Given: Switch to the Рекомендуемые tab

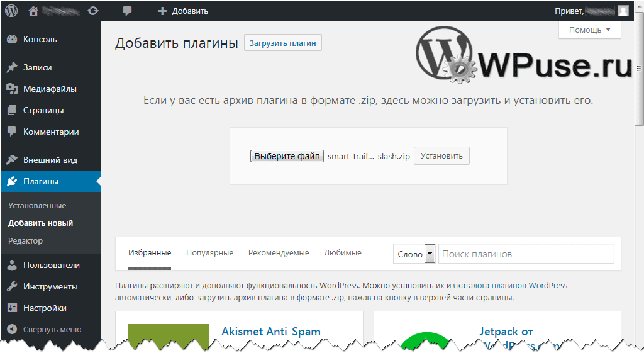Looking at the screenshot, I should [279, 253].
